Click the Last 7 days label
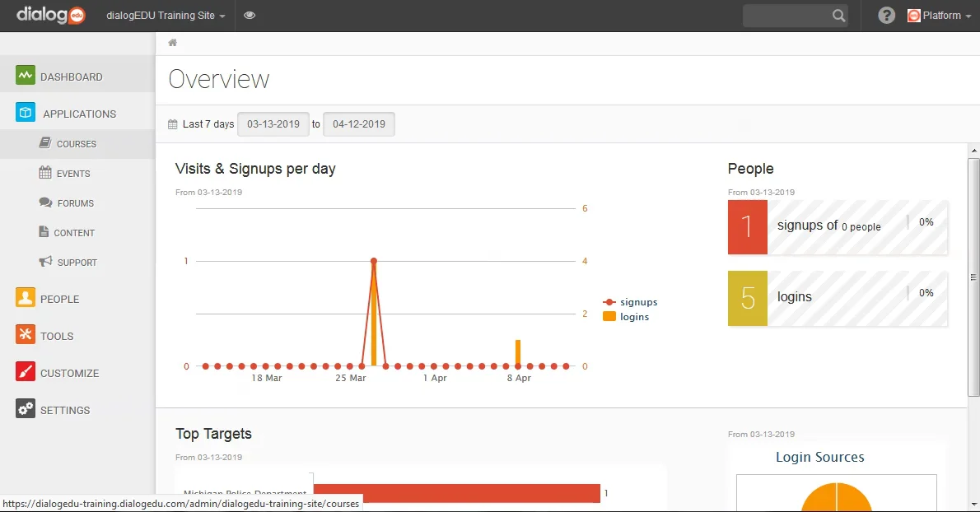The image size is (980, 512). pos(208,124)
